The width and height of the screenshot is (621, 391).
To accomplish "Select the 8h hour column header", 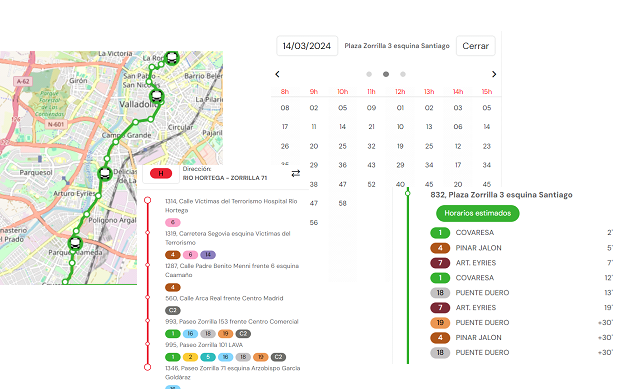I will point(285,92).
